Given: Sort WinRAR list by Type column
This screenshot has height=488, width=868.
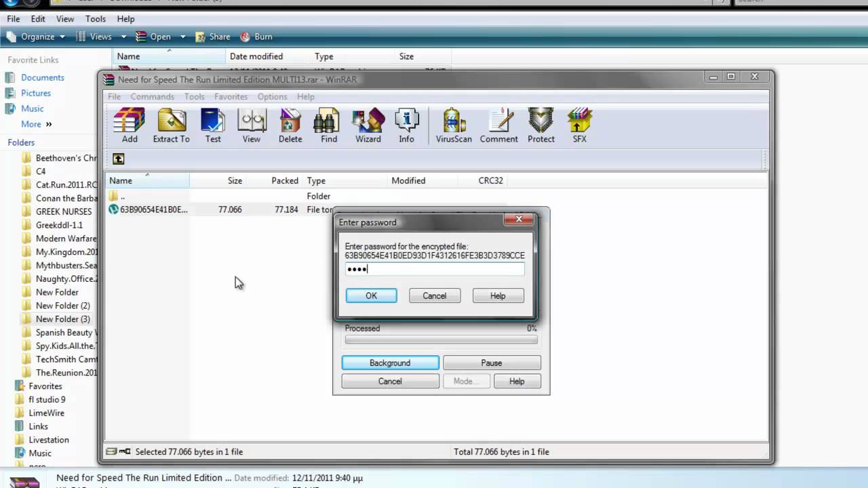Looking at the screenshot, I should pyautogui.click(x=346, y=180).
